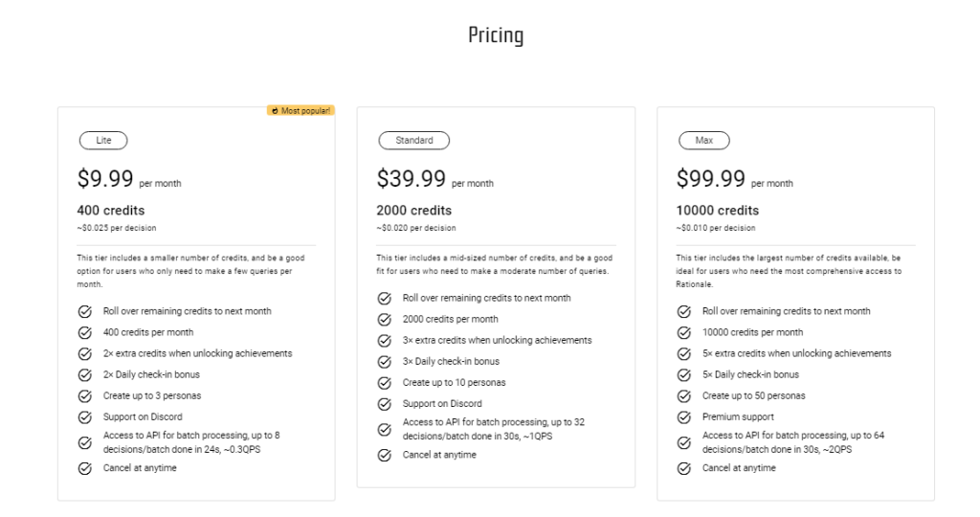Image resolution: width=980 pixels, height=517 pixels.
Task: Click check icon beside Standard 3× Daily check-in bonus
Action: pos(384,362)
